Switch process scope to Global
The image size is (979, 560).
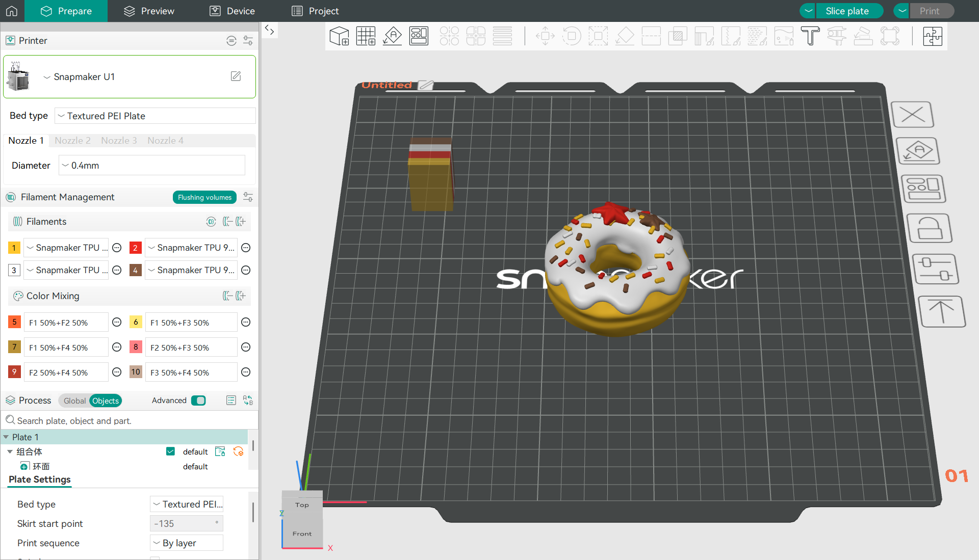(x=74, y=401)
